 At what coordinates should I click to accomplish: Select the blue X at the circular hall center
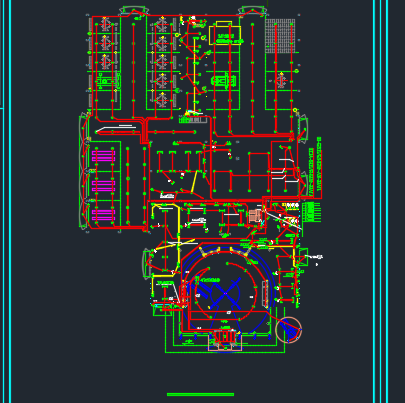[x=226, y=294]
